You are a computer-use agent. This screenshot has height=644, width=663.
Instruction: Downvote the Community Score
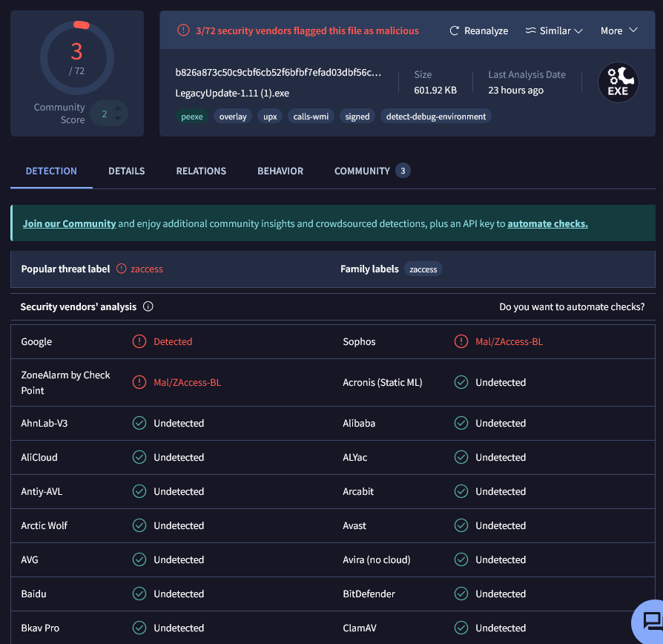point(118,119)
